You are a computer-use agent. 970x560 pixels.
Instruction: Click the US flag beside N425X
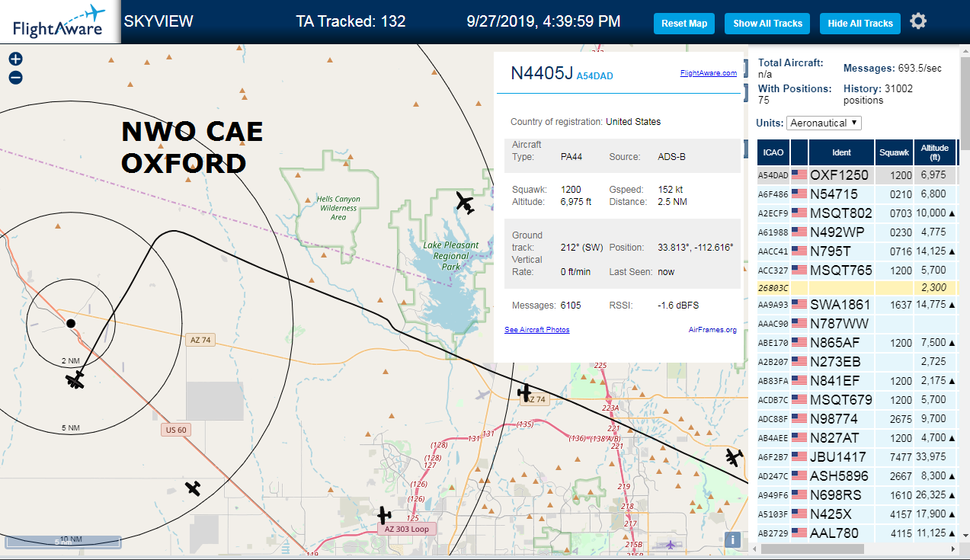799,514
